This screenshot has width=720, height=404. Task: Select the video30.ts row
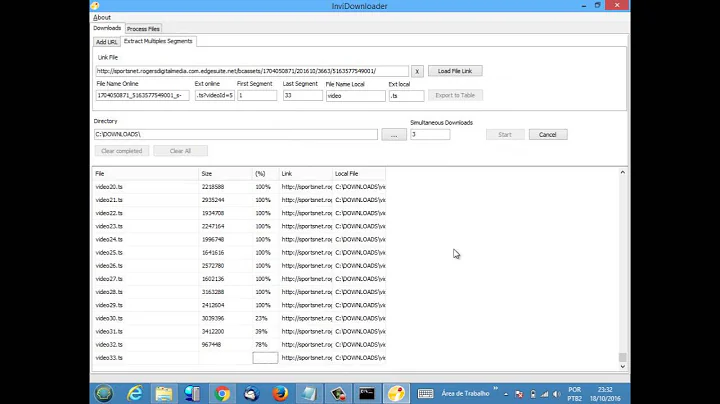[x=239, y=318]
